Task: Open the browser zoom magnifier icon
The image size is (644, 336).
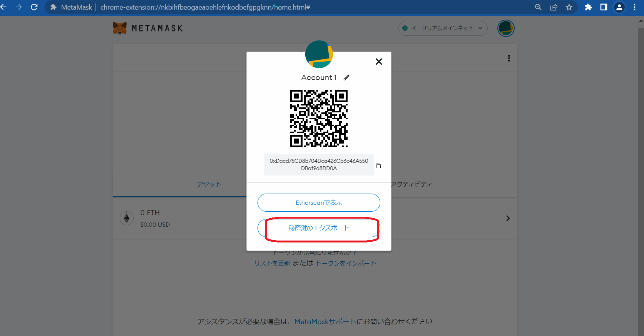Action: 538,7
